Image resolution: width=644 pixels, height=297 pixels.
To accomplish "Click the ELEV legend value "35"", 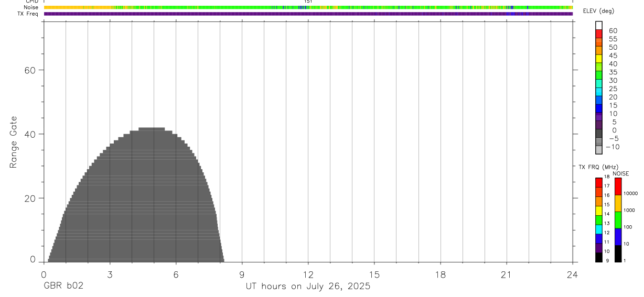I will (613, 72).
